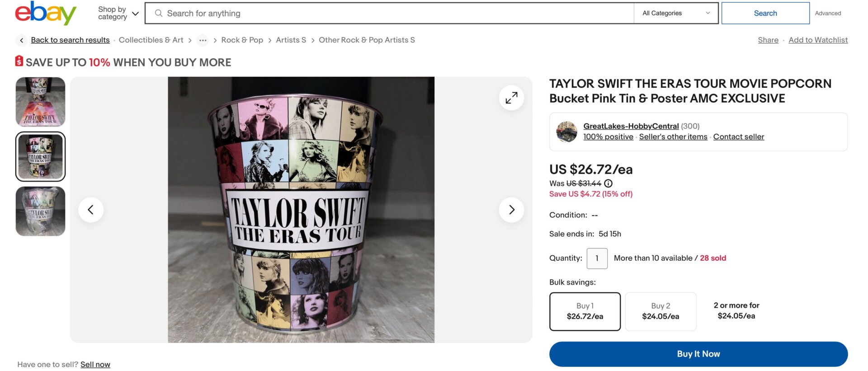Open the Collectibles & Art category
Viewport: 868px width, 371px height.
(151, 40)
